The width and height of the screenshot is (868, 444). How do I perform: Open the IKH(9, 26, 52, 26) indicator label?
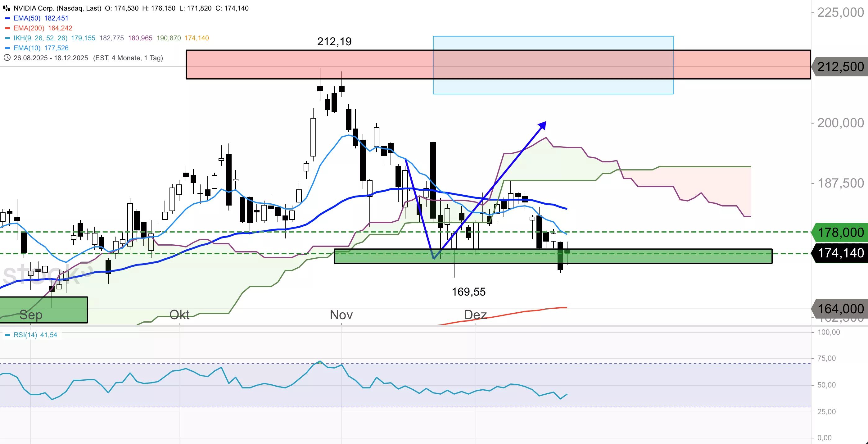click(x=40, y=38)
